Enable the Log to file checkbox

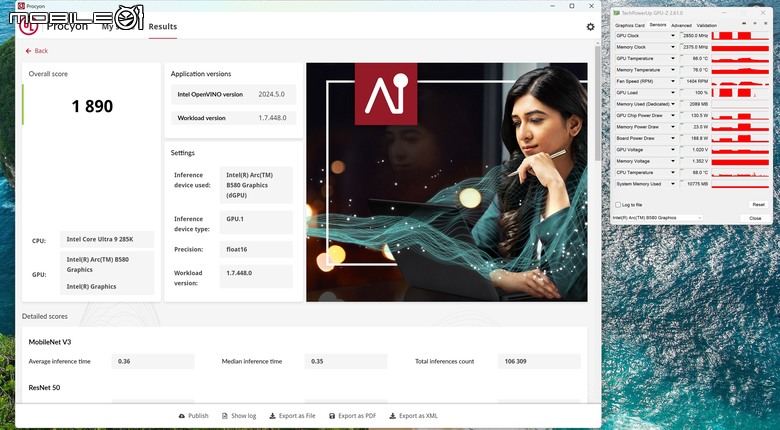point(618,205)
